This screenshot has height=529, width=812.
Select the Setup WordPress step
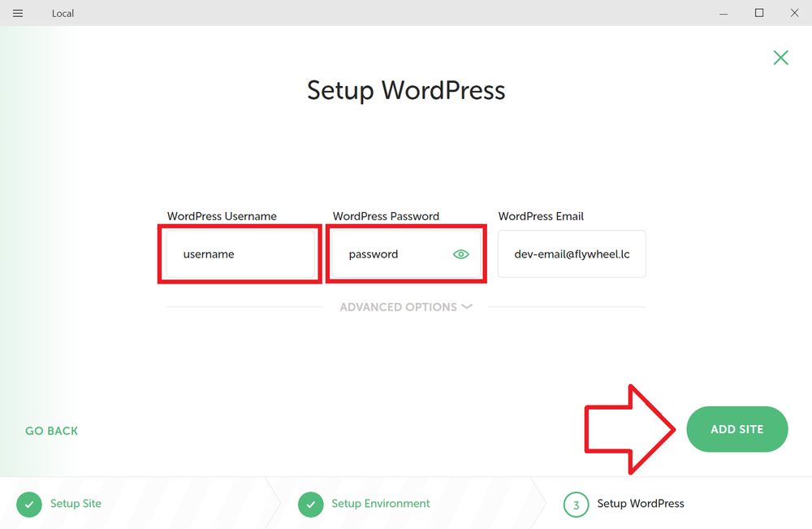click(x=641, y=504)
